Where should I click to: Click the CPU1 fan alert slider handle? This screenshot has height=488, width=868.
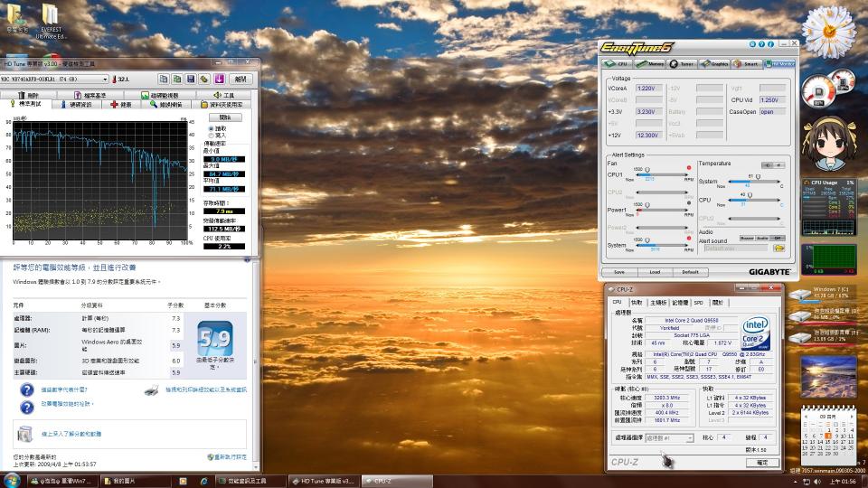646,169
